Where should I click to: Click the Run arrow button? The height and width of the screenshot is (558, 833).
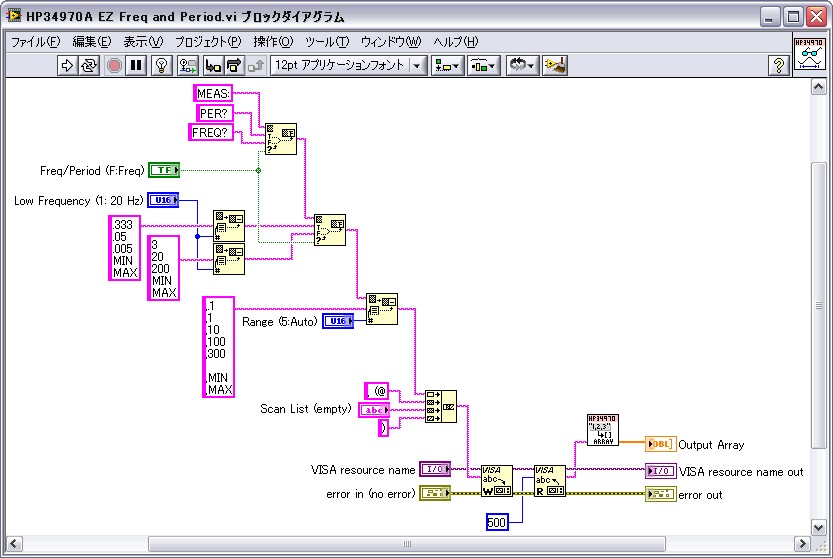click(67, 65)
